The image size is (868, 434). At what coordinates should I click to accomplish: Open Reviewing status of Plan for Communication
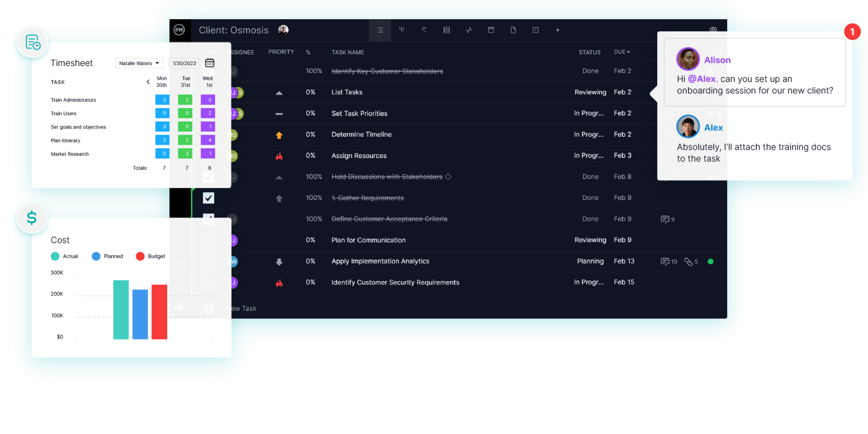point(590,240)
